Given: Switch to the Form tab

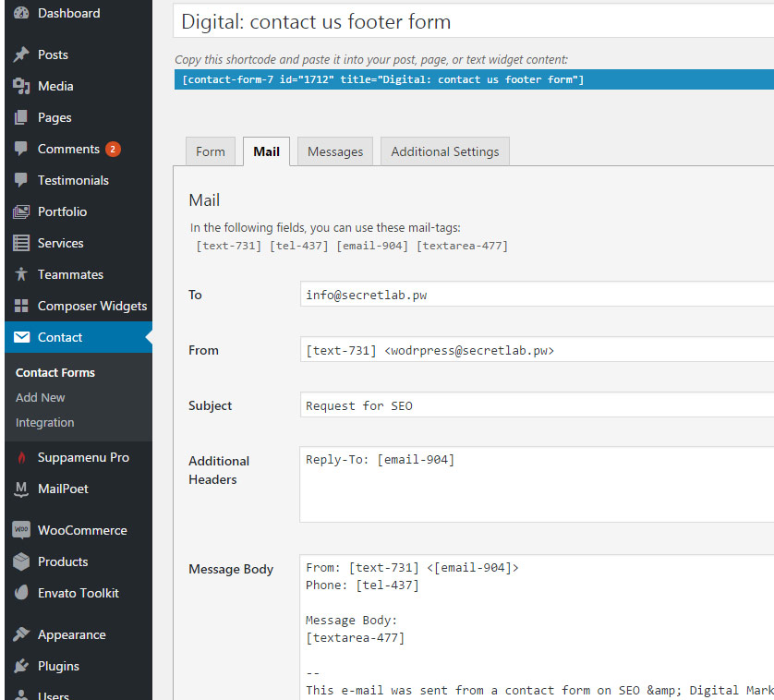Looking at the screenshot, I should [211, 152].
